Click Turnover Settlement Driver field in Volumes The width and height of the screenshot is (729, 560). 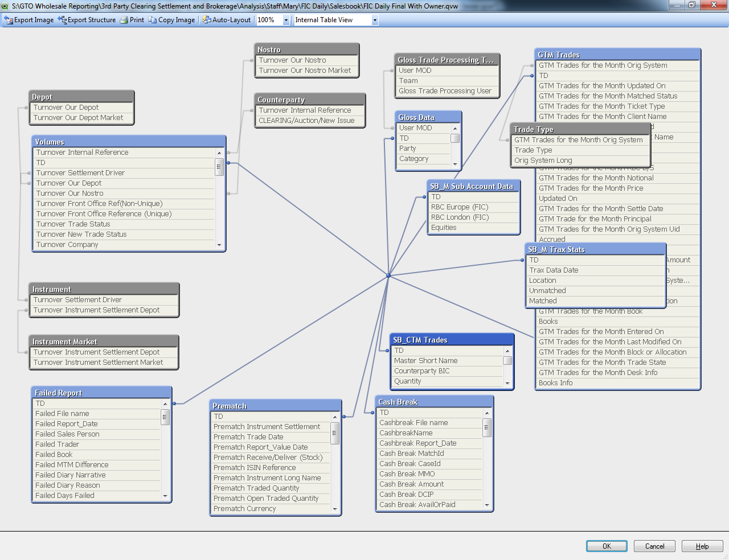(80, 173)
